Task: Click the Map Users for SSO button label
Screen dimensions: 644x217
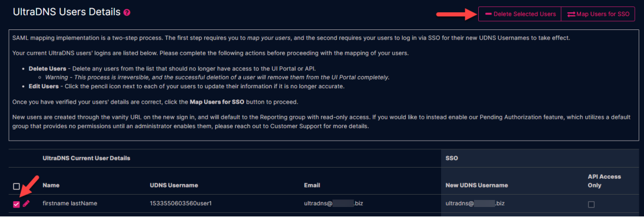Action: point(602,14)
